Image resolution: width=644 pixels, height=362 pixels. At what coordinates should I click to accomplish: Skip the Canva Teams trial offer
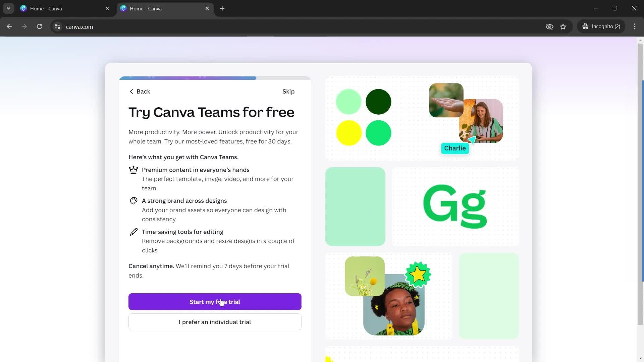[288, 92]
